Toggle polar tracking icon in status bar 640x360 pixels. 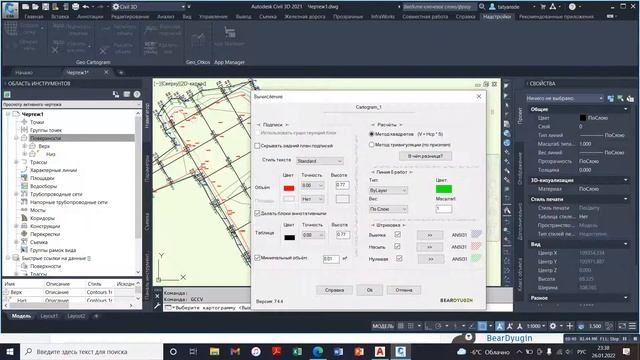click(x=438, y=326)
